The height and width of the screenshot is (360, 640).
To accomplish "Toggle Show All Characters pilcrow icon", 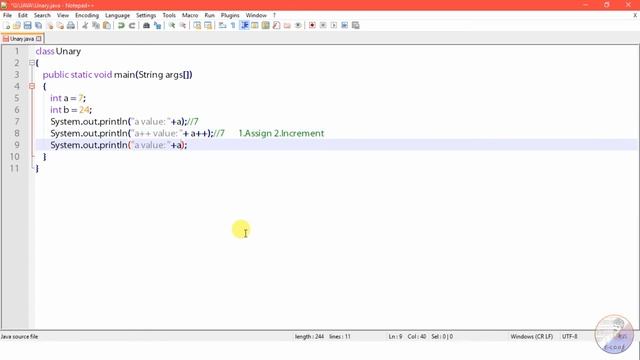I will pos(233,25).
